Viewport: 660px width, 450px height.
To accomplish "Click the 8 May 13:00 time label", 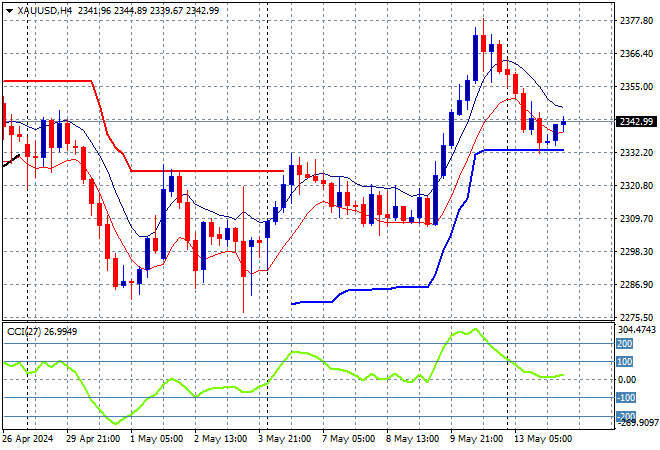I will (412, 439).
